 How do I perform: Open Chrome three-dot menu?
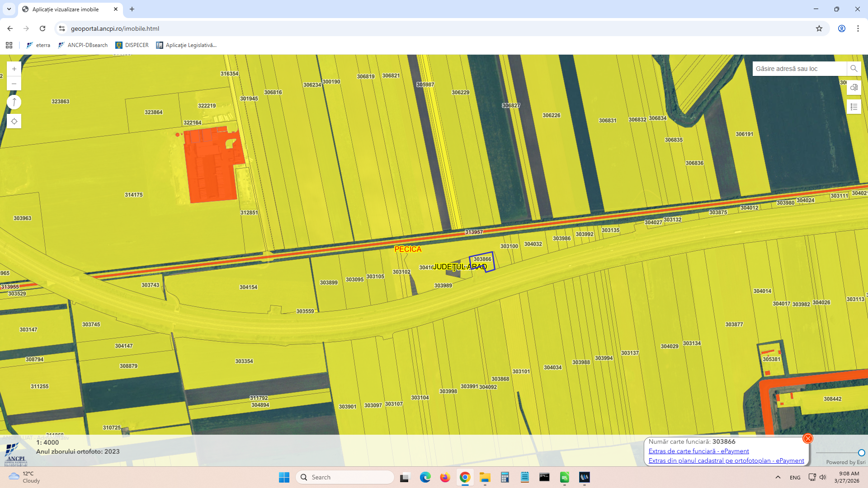pos(858,28)
